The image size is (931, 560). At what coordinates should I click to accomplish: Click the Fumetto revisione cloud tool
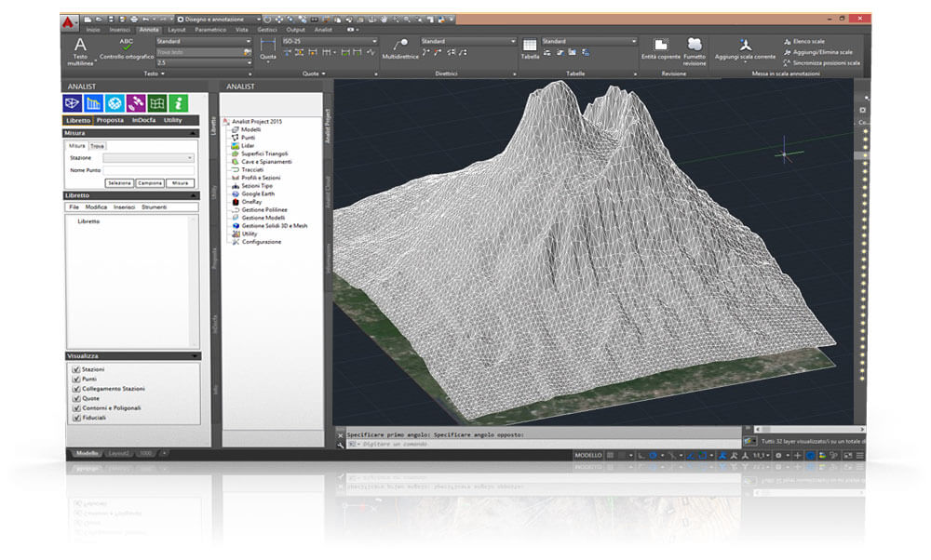tap(695, 51)
